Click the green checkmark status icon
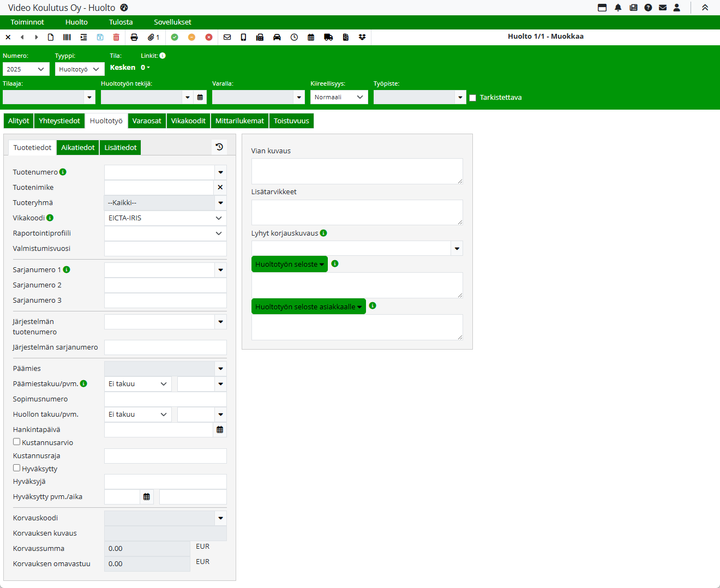 (175, 37)
